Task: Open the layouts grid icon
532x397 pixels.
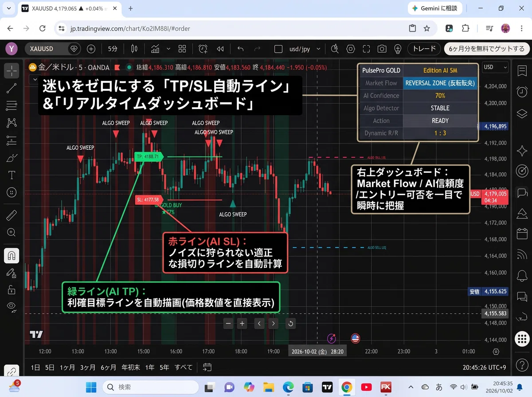Action: tap(182, 49)
